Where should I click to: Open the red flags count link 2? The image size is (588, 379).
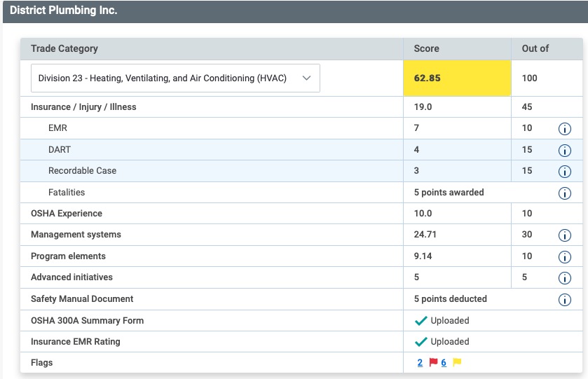(420, 363)
